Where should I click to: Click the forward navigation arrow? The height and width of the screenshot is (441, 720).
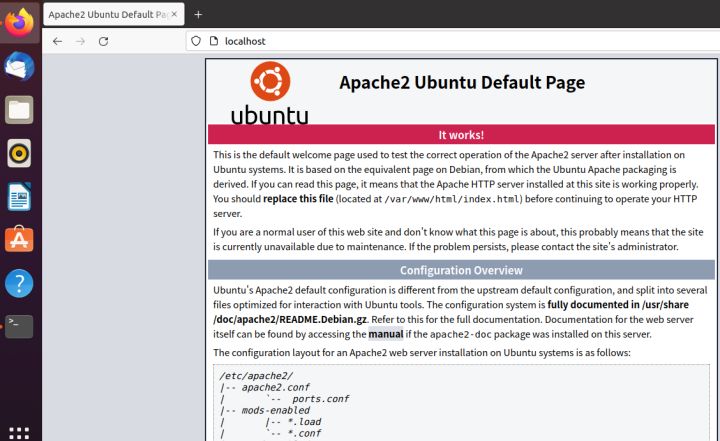[80, 41]
